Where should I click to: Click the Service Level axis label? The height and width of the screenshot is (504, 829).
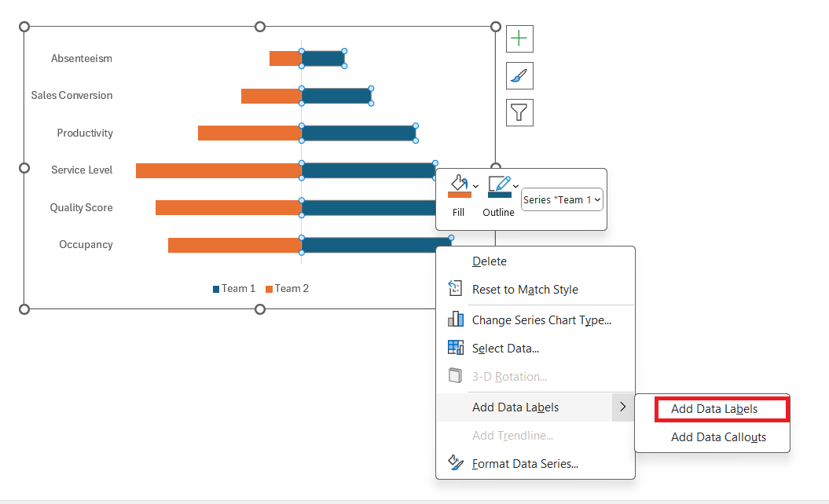point(82,170)
